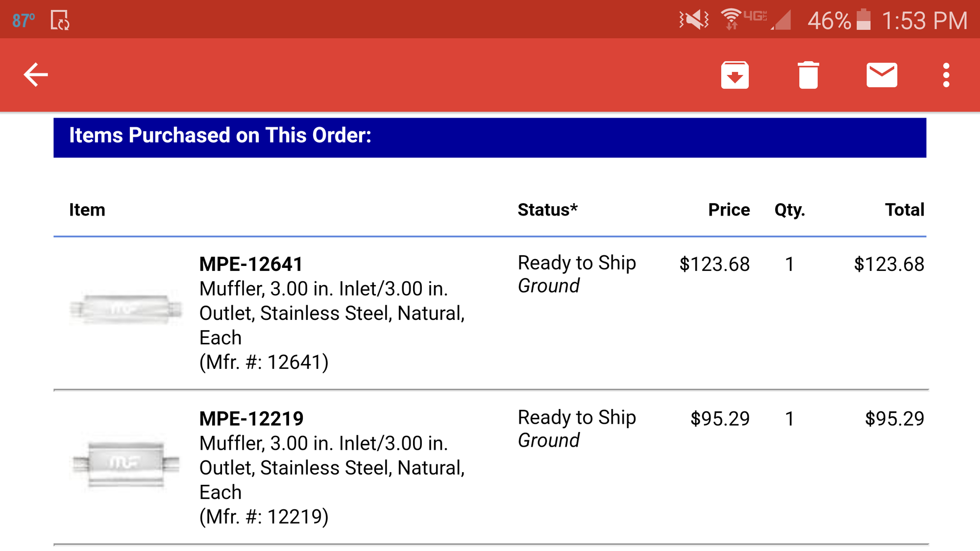980x551 pixels.
Task: Tap the MPE-12641 round muffler thumbnail
Action: (125, 309)
